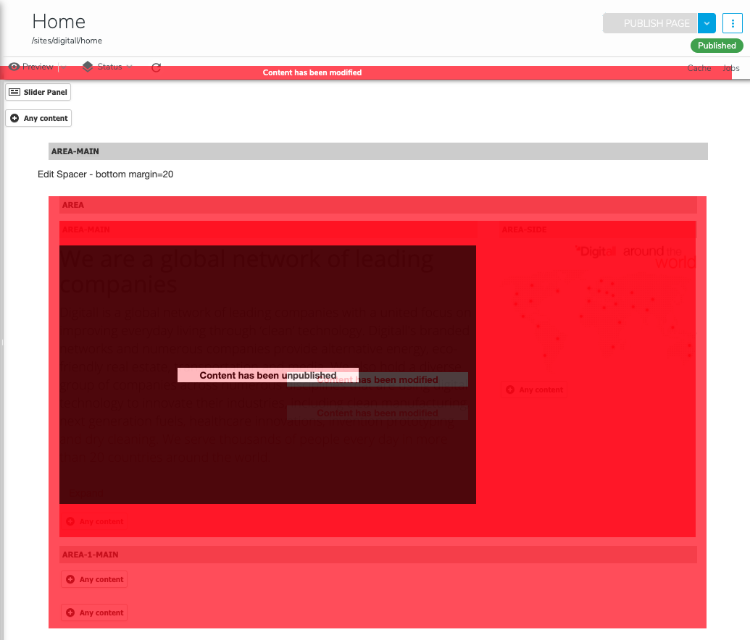Click the Slider Panel button

pyautogui.click(x=38, y=92)
